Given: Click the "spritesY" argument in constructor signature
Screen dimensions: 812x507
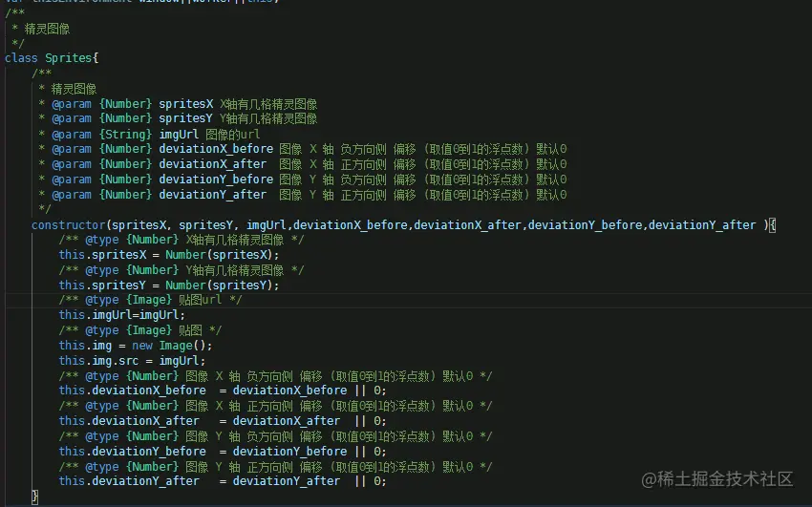Looking at the screenshot, I should click(x=206, y=225).
